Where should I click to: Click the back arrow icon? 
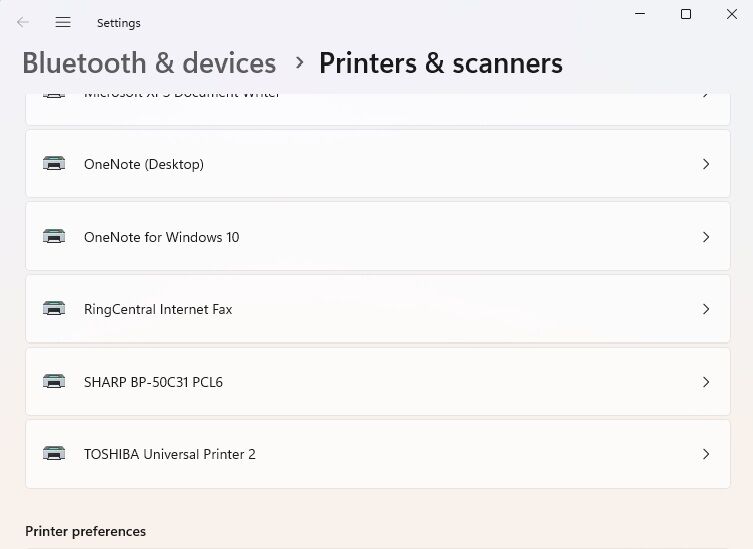(23, 22)
